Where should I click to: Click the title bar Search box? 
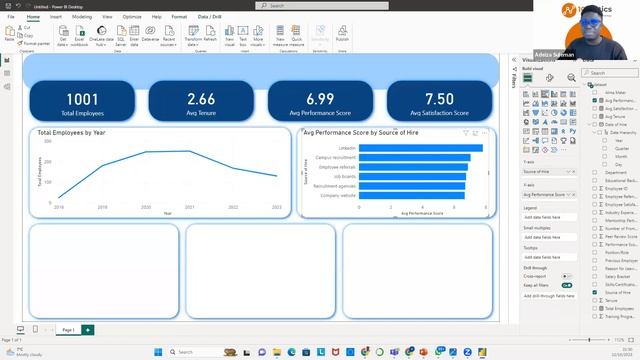click(322, 6)
